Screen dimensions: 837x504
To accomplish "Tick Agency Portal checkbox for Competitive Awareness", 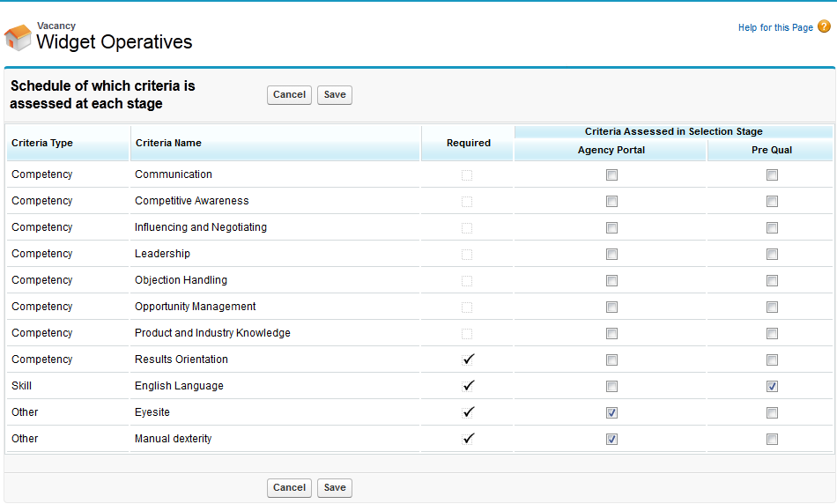I will (611, 201).
